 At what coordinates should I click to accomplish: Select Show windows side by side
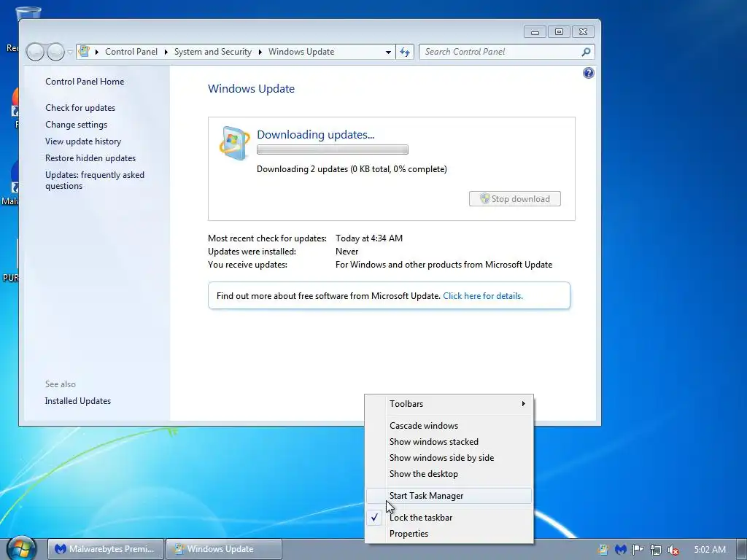tap(449, 458)
